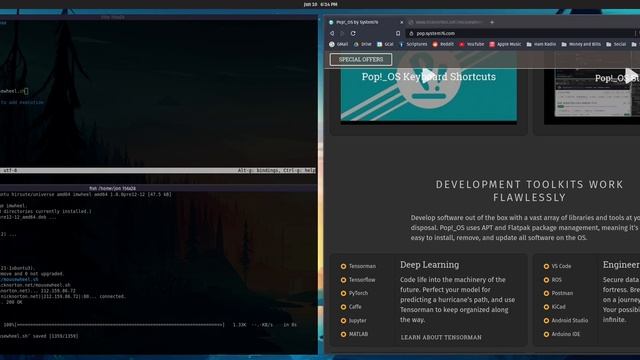
Task: Open the Apple Music bookmark
Action: (x=505, y=44)
